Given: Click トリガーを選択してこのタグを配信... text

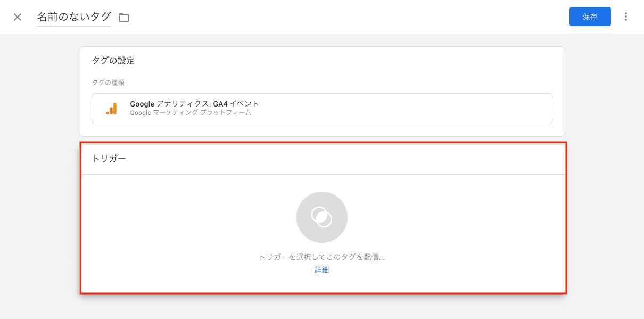Looking at the screenshot, I should pos(321,257).
